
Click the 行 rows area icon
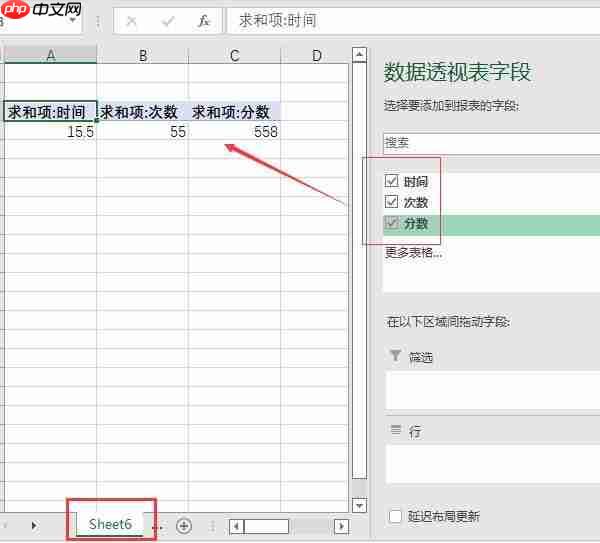tap(396, 430)
